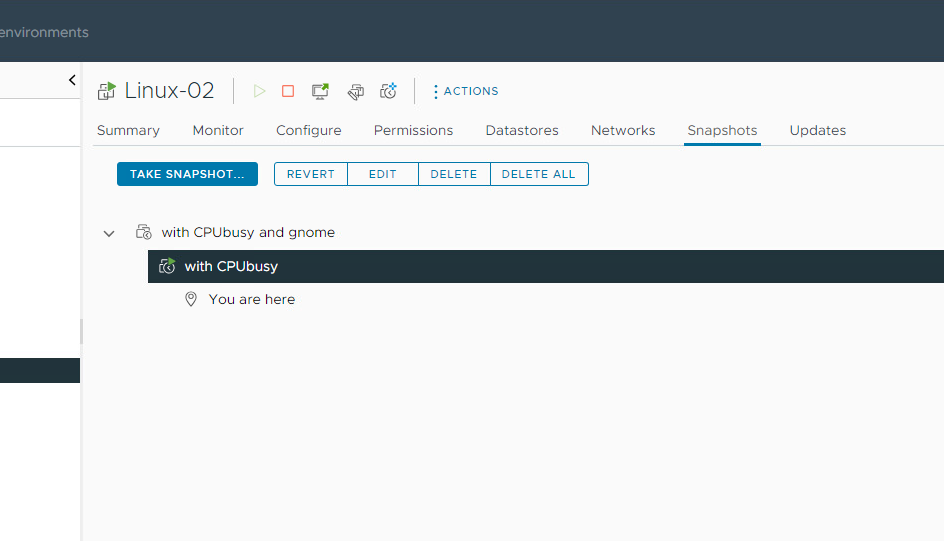The height and width of the screenshot is (541, 944).
Task: Open the edit VM settings icon
Action: (x=356, y=91)
